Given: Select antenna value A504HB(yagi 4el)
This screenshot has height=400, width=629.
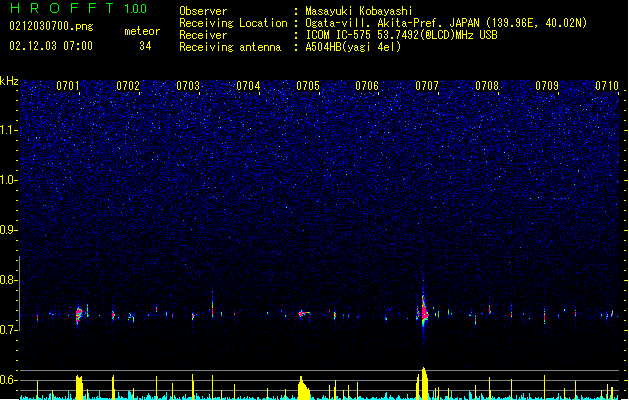Looking at the screenshot, I should click(x=353, y=47).
